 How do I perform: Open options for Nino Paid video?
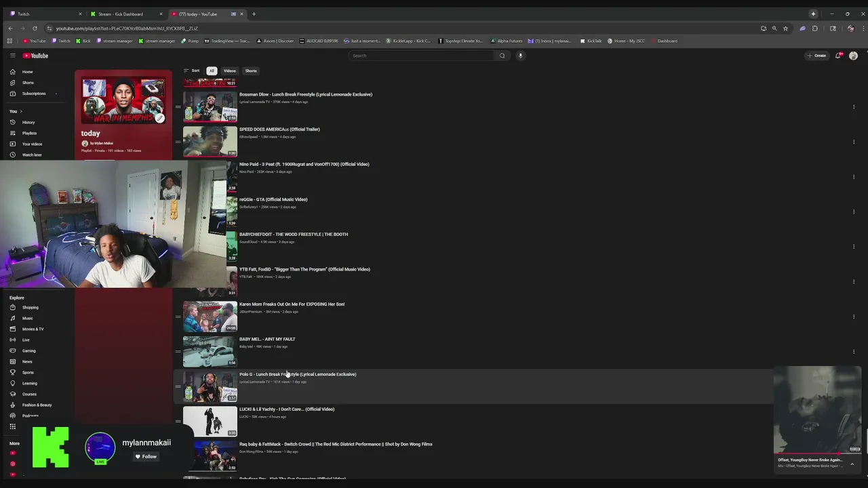pyautogui.click(x=854, y=177)
